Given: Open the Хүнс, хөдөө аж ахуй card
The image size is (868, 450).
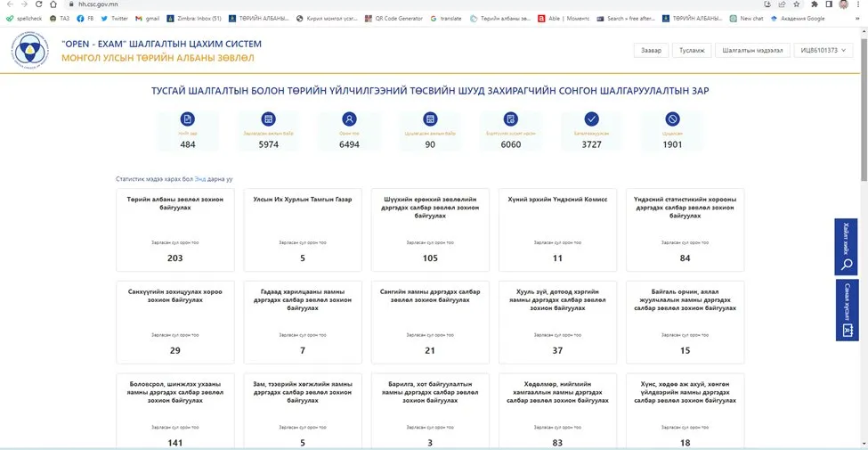Looking at the screenshot, I should (685, 412).
